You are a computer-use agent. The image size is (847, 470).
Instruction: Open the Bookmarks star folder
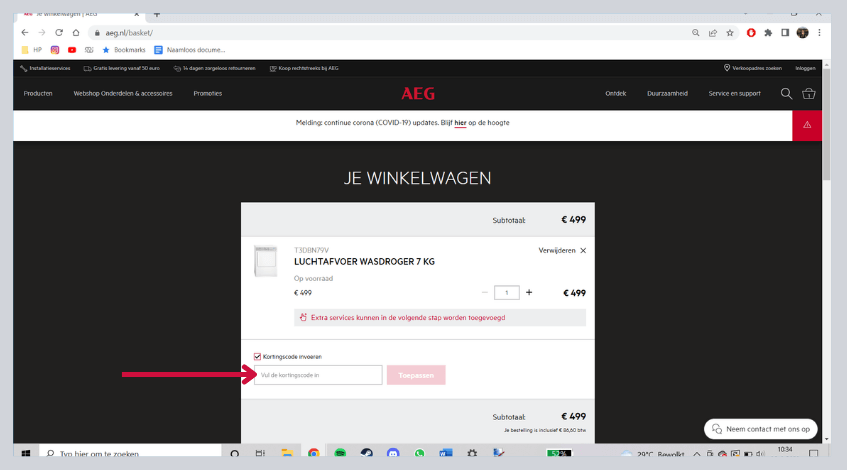124,50
